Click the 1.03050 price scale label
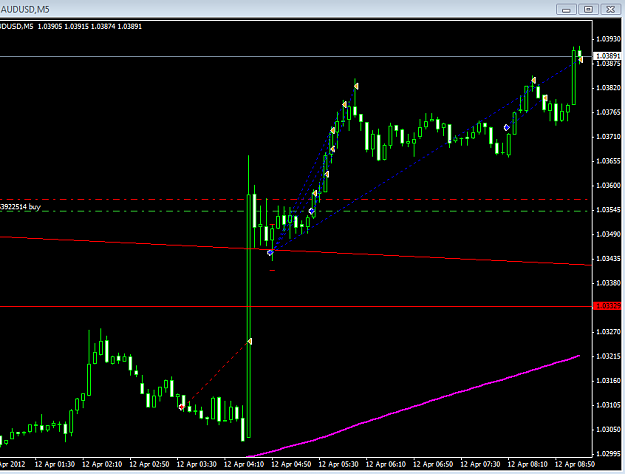The image size is (625, 474). (x=608, y=429)
